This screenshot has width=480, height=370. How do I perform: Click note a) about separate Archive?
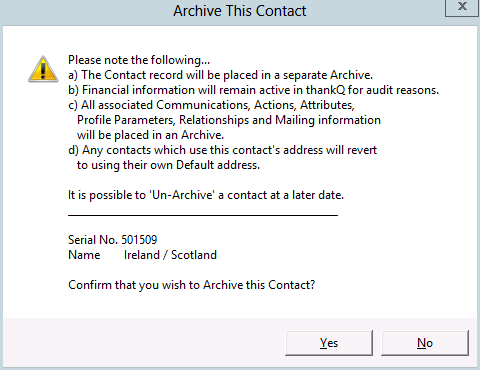(x=220, y=75)
